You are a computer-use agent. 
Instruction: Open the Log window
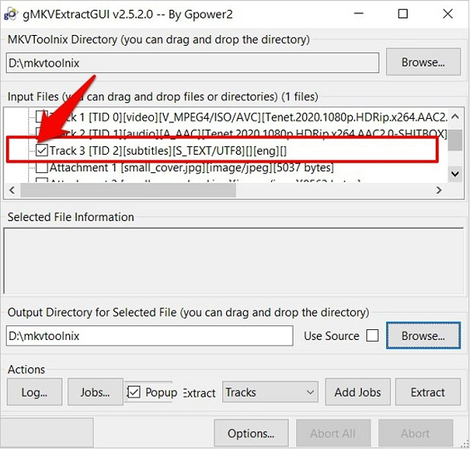(35, 392)
